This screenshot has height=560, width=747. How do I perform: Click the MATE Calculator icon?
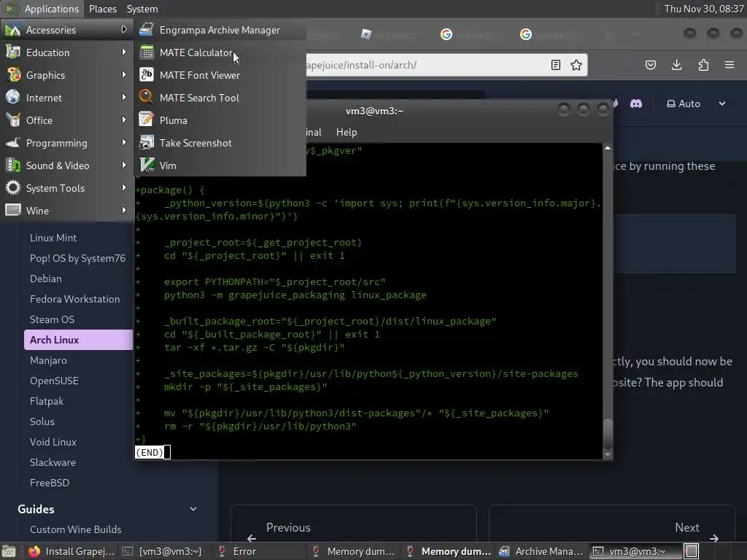[146, 52]
